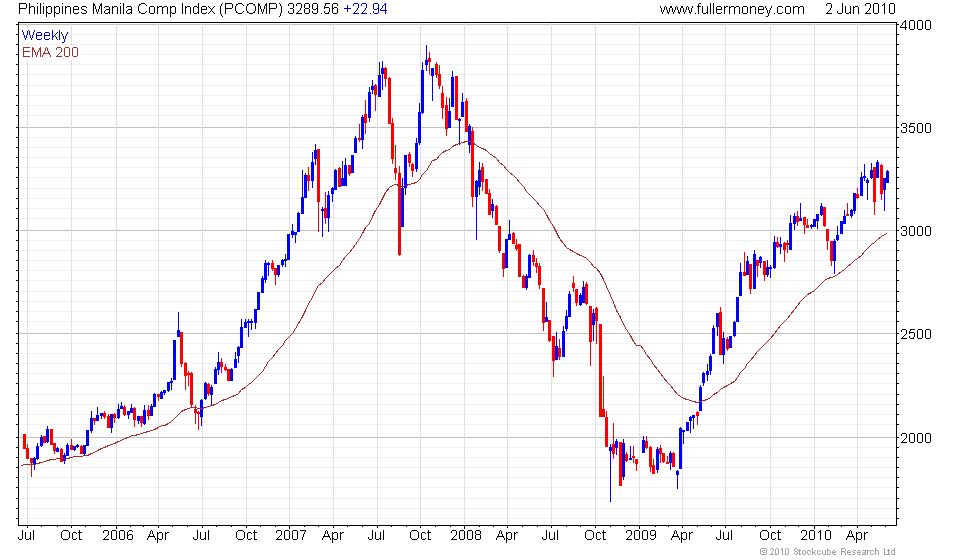Click the 'Oct' label just before 2009
The width and height of the screenshot is (980, 560).
[x=595, y=536]
